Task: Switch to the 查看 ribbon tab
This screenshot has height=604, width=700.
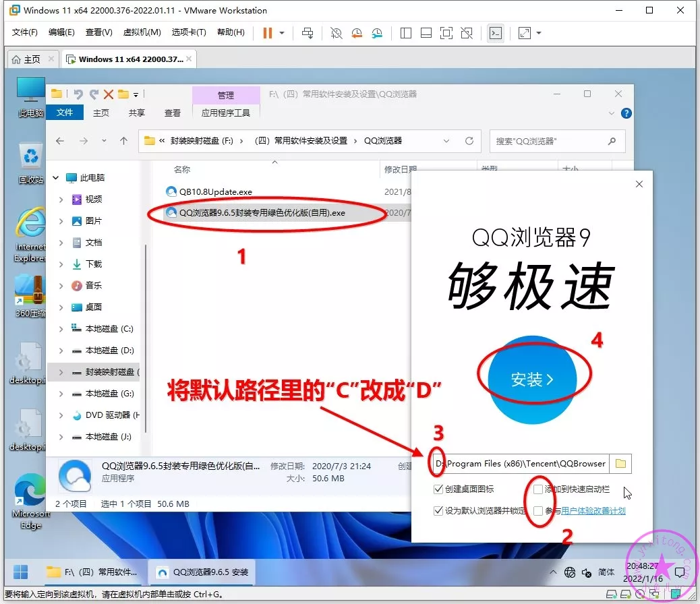Action: click(173, 113)
